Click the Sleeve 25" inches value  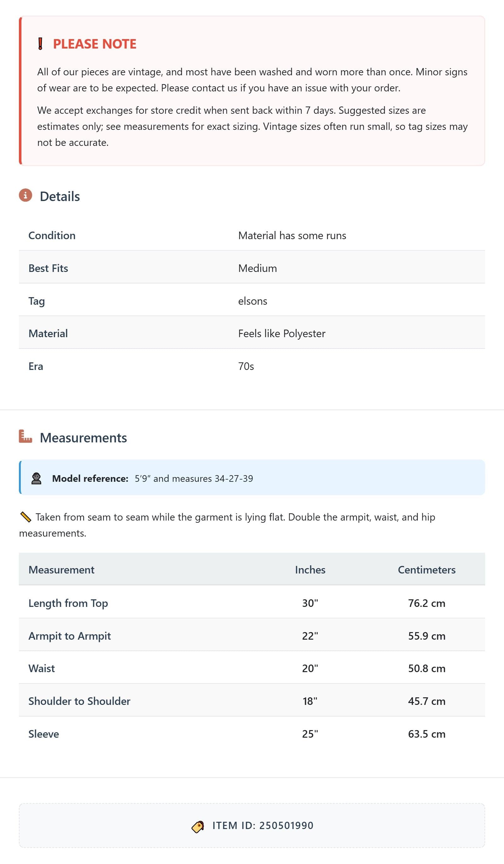(x=310, y=734)
